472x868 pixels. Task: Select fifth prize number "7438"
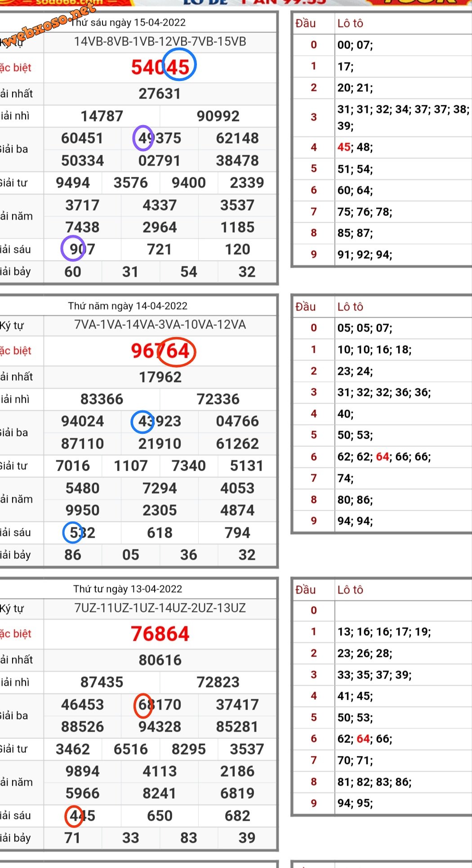82,227
